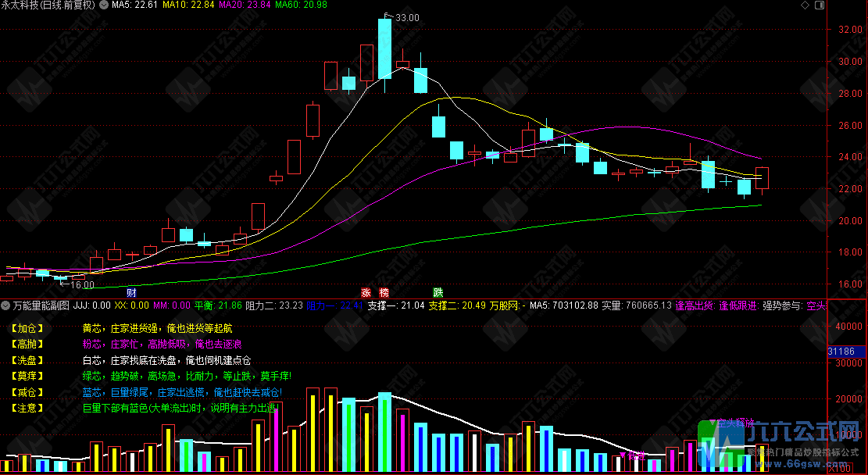Click the red 榜 event marker
This screenshot has height=475, width=868.
coord(384,292)
